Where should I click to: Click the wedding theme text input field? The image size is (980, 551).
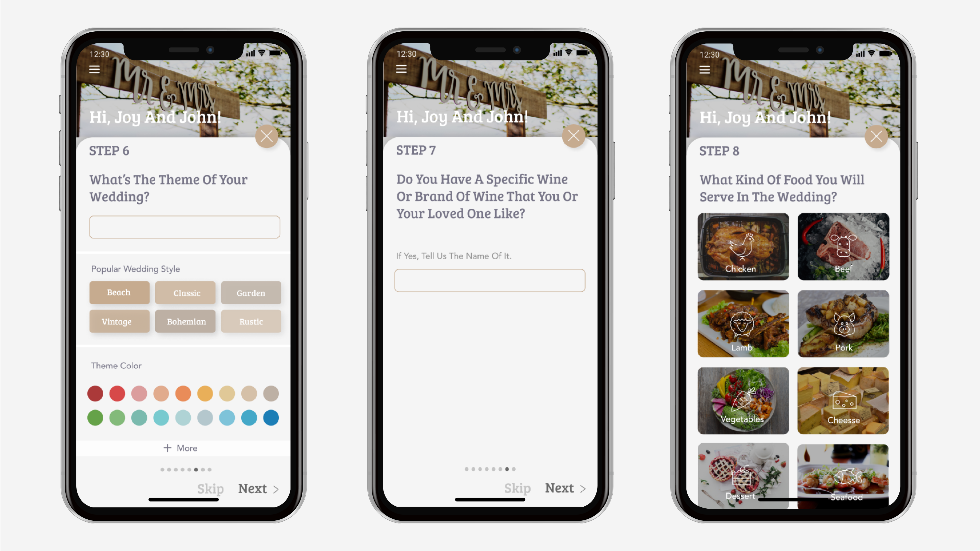click(184, 227)
